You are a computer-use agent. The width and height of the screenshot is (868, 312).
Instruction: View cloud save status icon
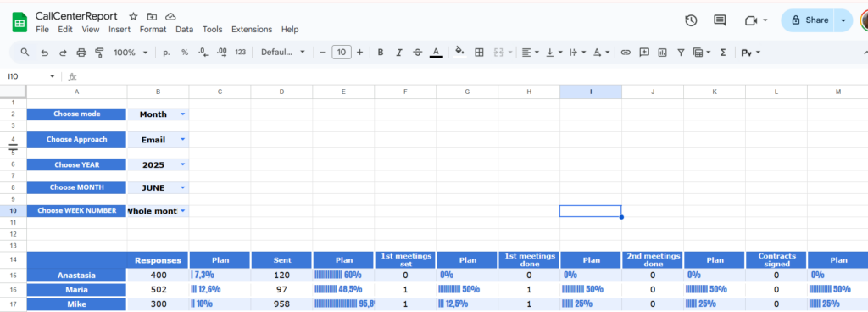170,17
